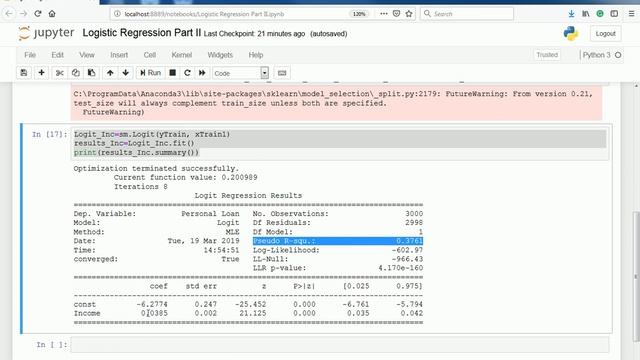Click the Trusted notebook button
The height and width of the screenshot is (360, 640).
547,55
